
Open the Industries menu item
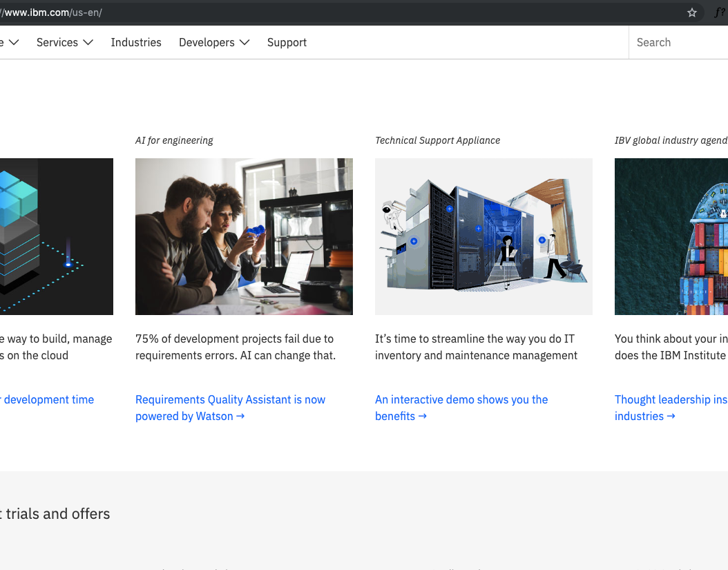pos(136,42)
